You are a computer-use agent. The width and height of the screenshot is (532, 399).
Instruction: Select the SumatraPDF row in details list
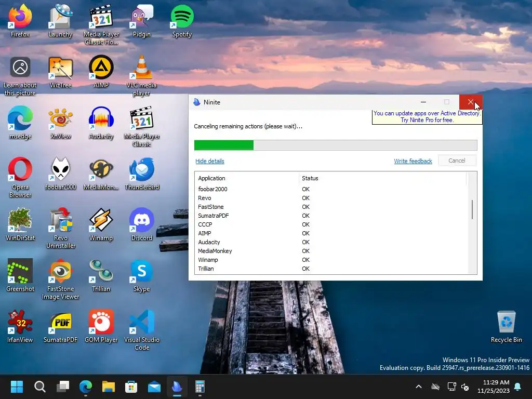coord(331,216)
